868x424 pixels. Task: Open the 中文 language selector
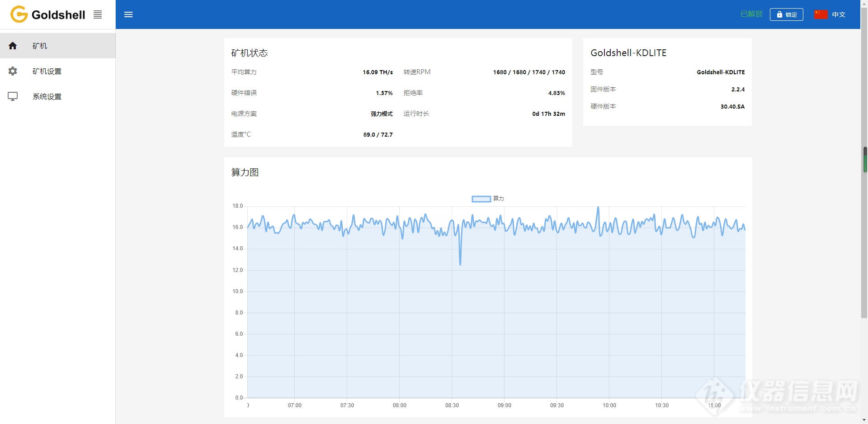pos(830,14)
